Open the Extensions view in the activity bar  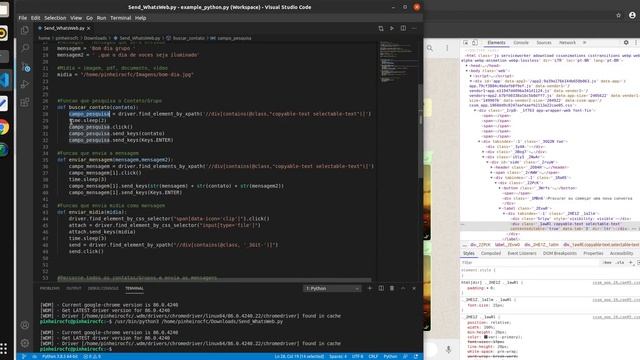(x=25, y=102)
